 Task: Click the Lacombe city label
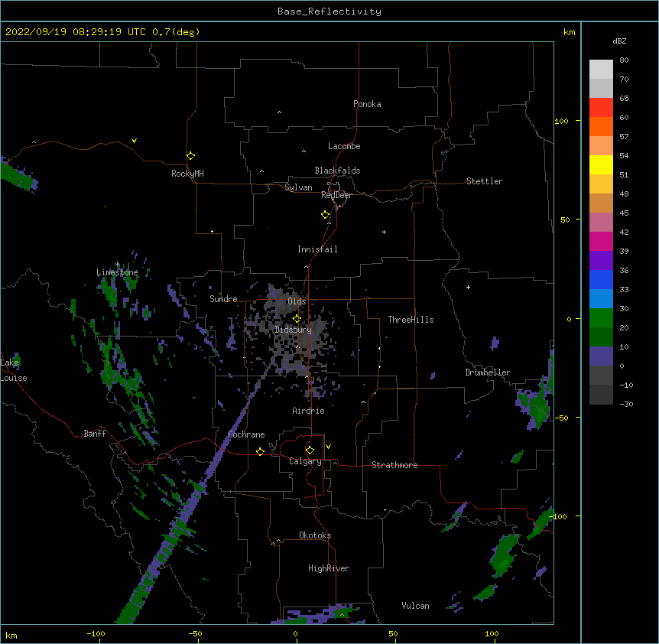point(344,146)
